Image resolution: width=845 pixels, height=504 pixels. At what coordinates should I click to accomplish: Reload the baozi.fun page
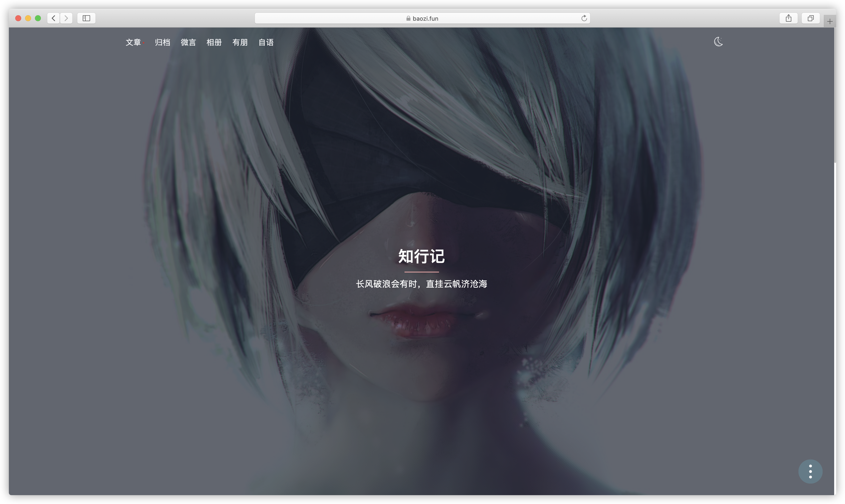(x=584, y=18)
